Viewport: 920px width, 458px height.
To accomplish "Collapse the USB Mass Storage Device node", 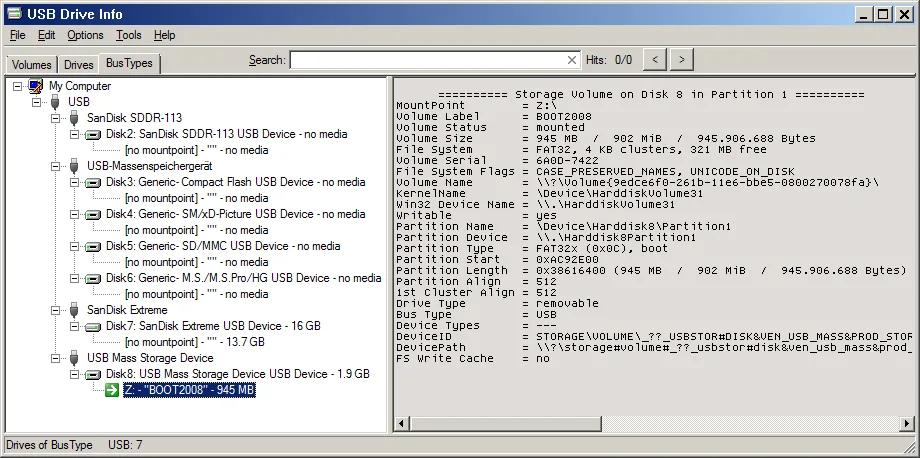I will point(56,358).
